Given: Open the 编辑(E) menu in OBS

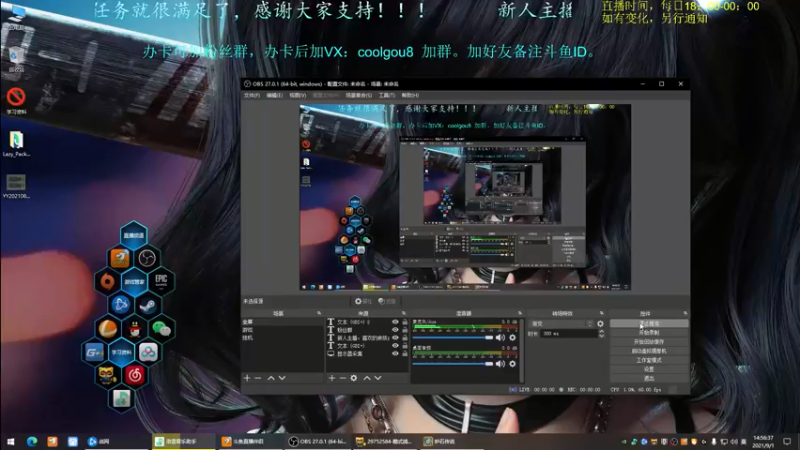Looking at the screenshot, I should click(274, 95).
